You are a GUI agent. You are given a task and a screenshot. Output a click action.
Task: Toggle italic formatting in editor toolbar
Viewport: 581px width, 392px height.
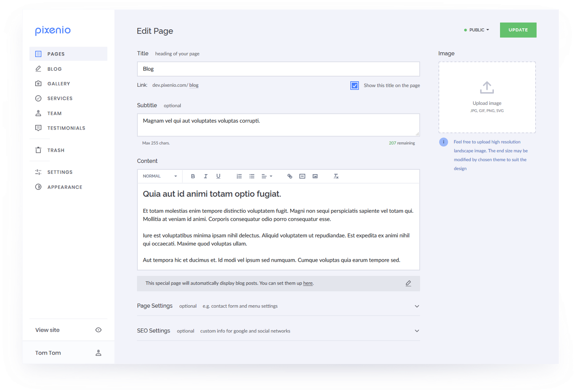pyautogui.click(x=206, y=176)
